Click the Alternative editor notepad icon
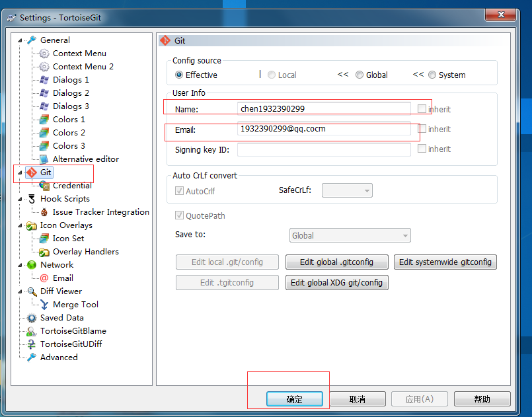 pos(44,159)
